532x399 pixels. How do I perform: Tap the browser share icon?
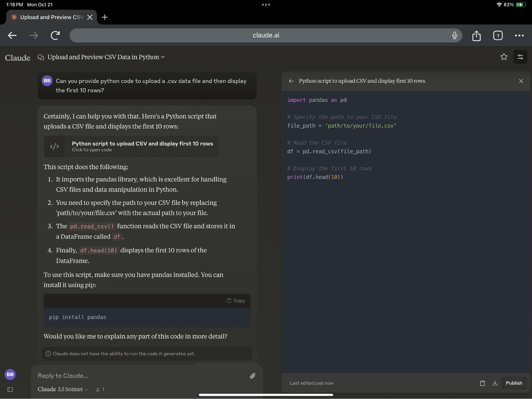(x=476, y=35)
